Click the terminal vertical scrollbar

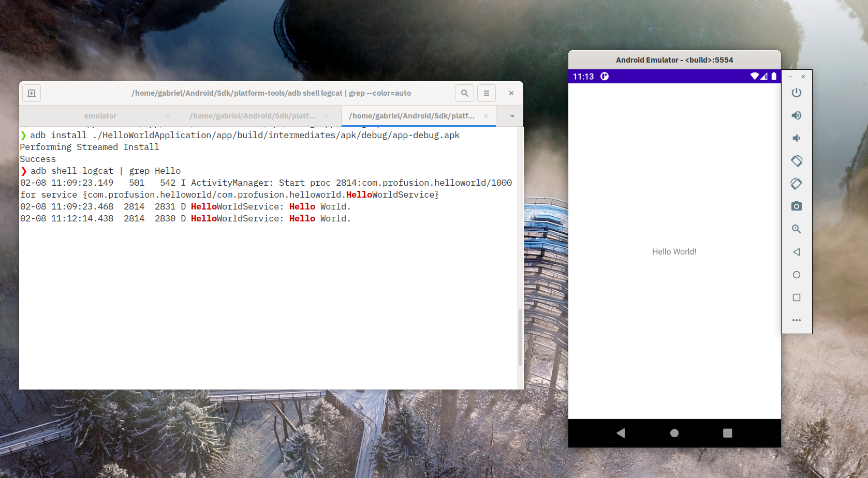tap(520, 337)
